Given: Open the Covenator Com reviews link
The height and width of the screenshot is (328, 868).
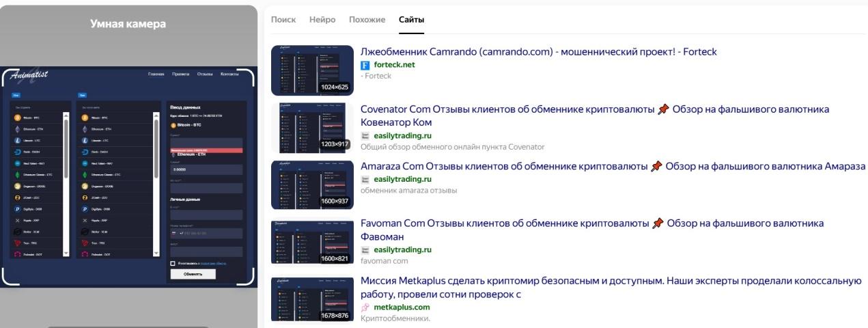Looking at the screenshot, I should 594,115.
